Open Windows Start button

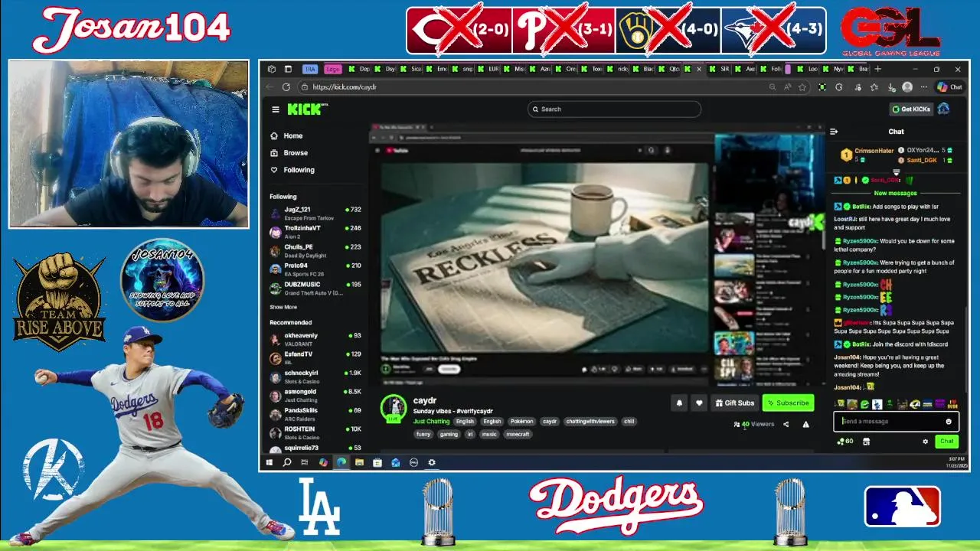(x=269, y=462)
